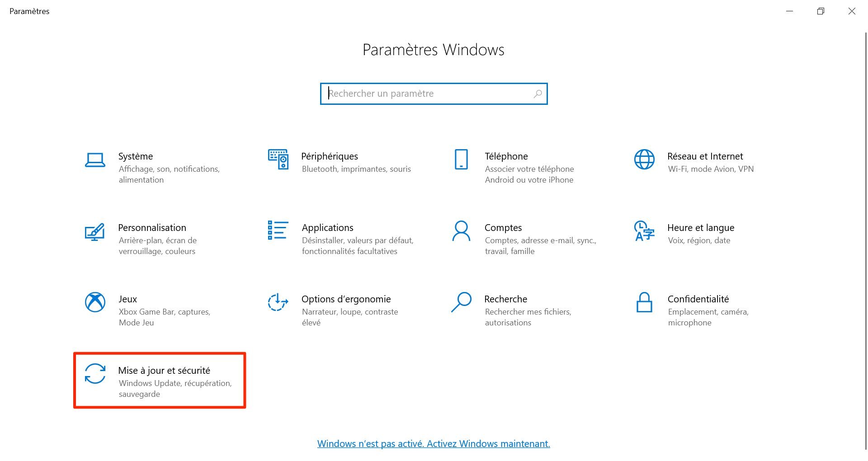Screen dimensions: 868x461
Task: Open the Système settings title
Action: pos(136,156)
